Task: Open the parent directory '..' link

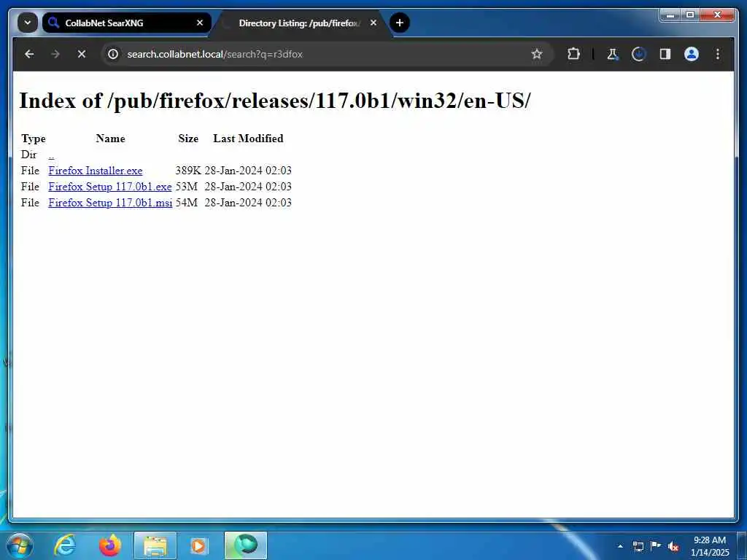Action: coord(51,155)
